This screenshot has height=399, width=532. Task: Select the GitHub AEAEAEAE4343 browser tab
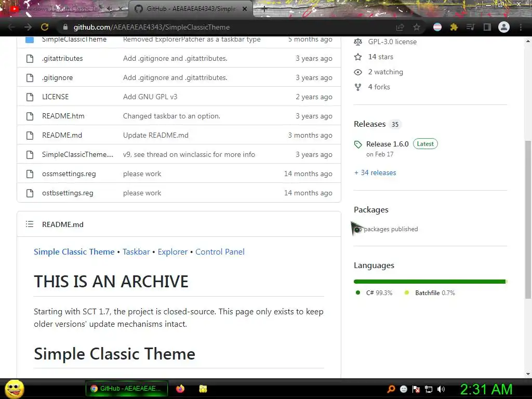click(x=190, y=9)
